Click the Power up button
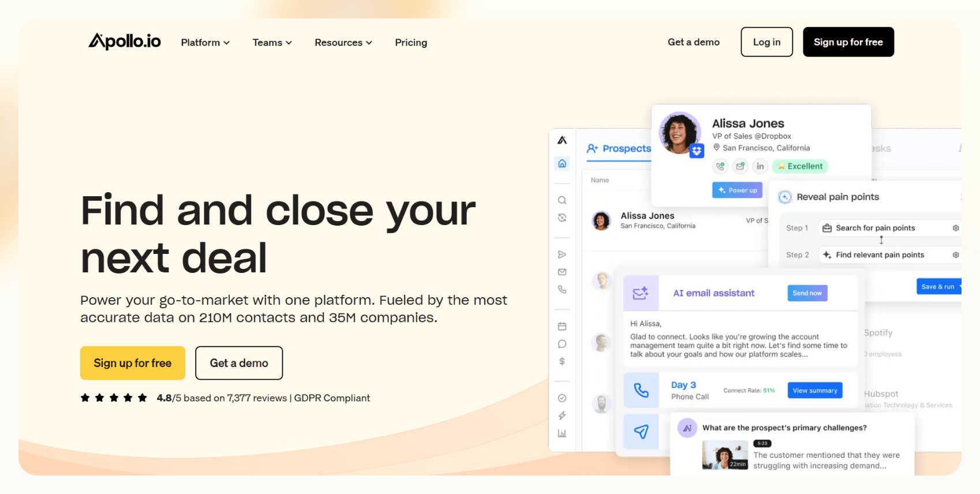This screenshot has height=494, width=980. pyautogui.click(x=738, y=190)
